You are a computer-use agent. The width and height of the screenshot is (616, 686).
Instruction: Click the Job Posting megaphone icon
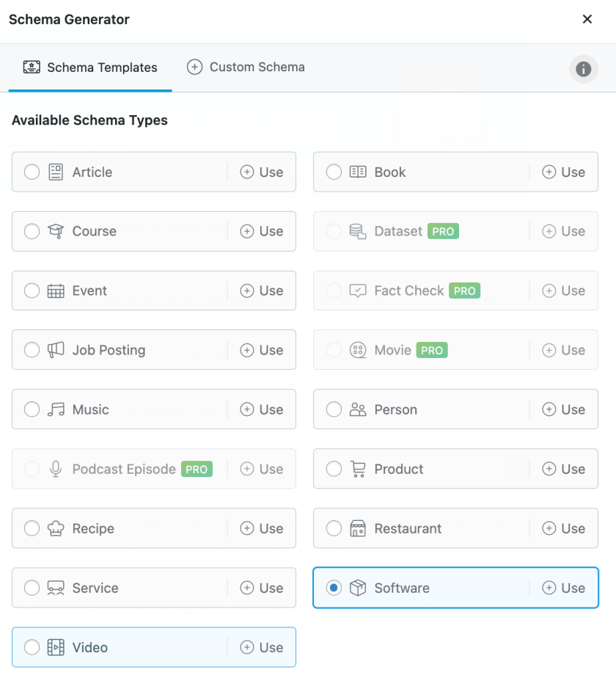point(56,350)
